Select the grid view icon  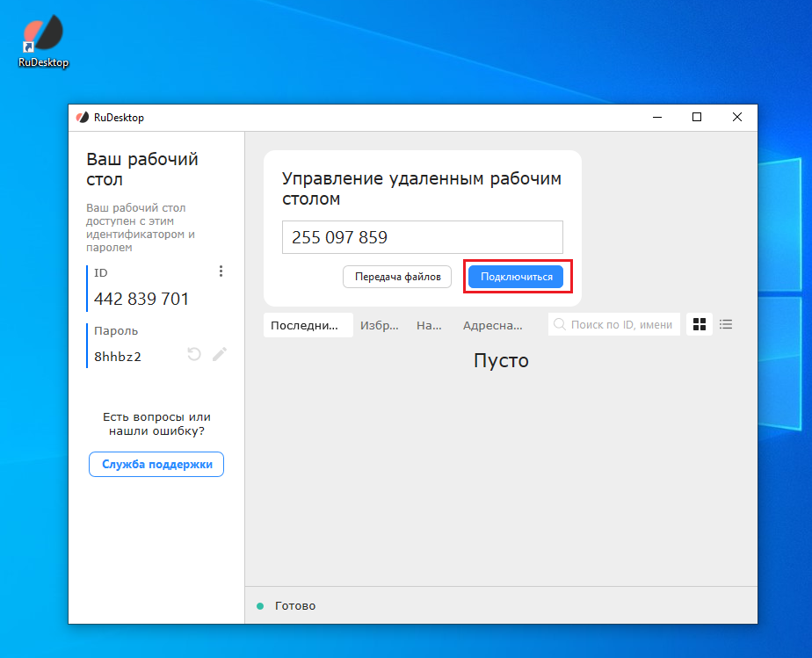point(700,324)
